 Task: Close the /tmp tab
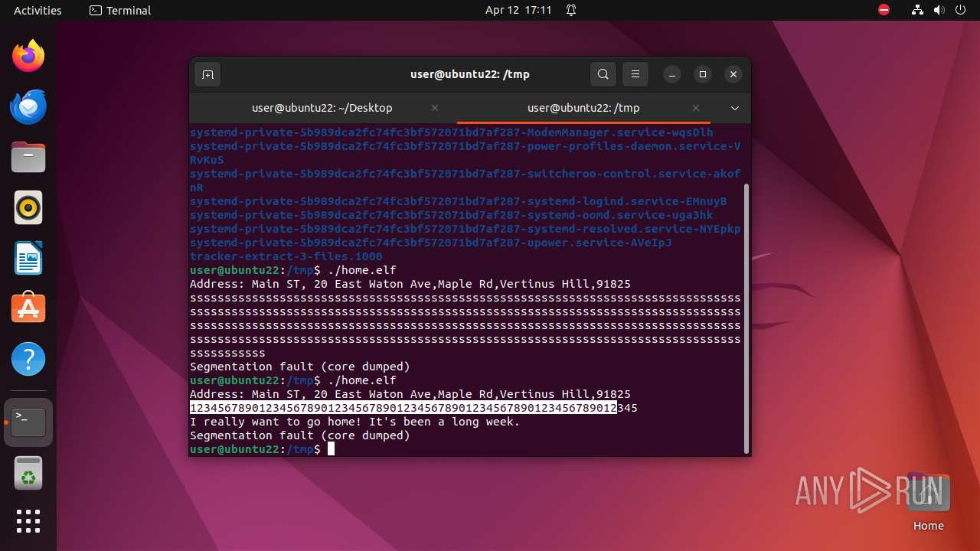pyautogui.click(x=696, y=108)
